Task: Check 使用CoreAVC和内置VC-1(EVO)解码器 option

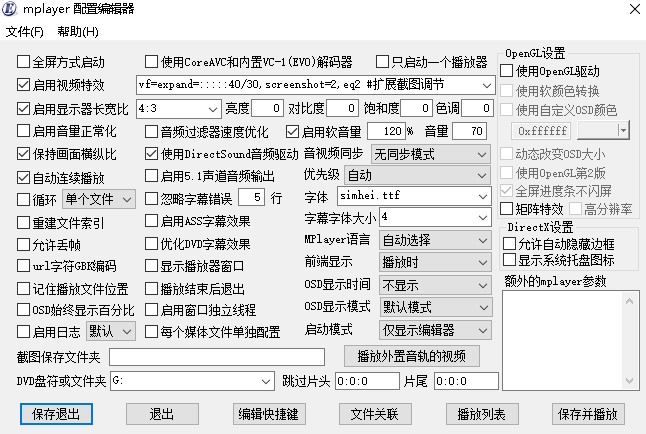Action: click(151, 62)
